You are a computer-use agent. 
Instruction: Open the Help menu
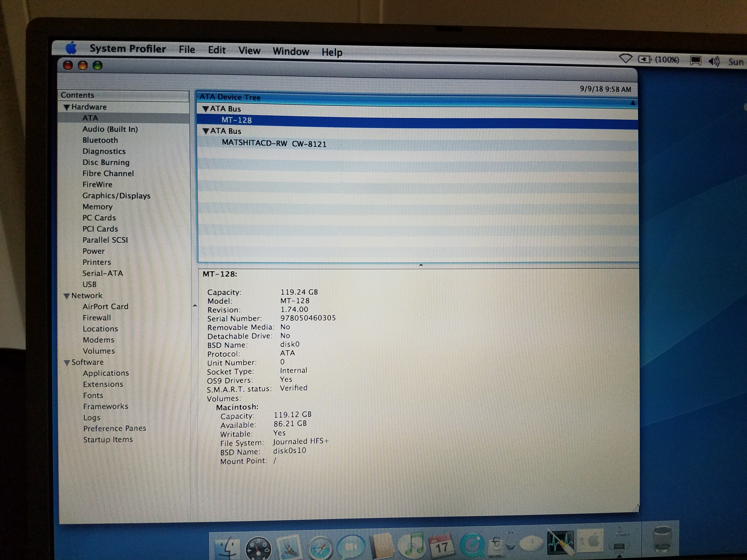click(x=332, y=52)
